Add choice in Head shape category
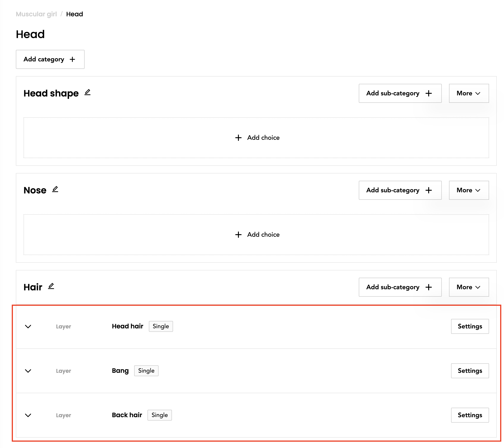The image size is (504, 448). point(257,138)
